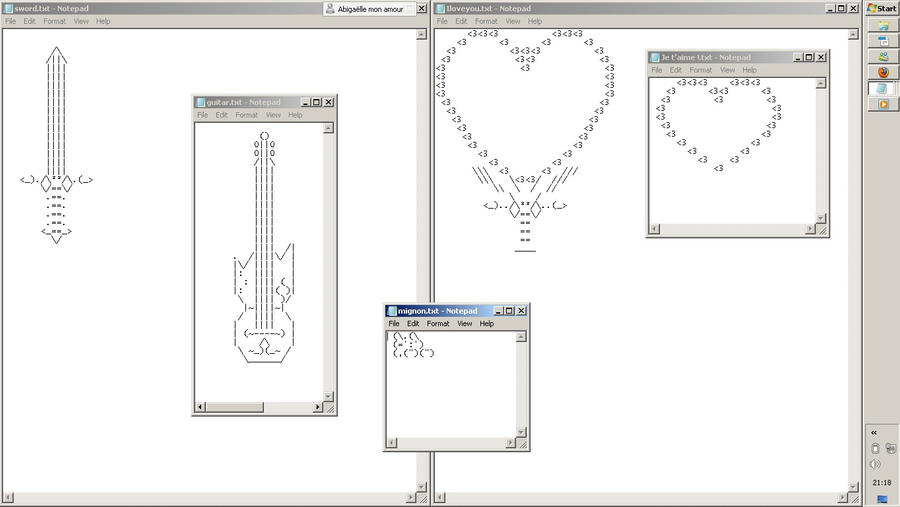Open File menu in sword.txt Notepad
Viewport: 900px width, 507px height.
click(x=10, y=21)
